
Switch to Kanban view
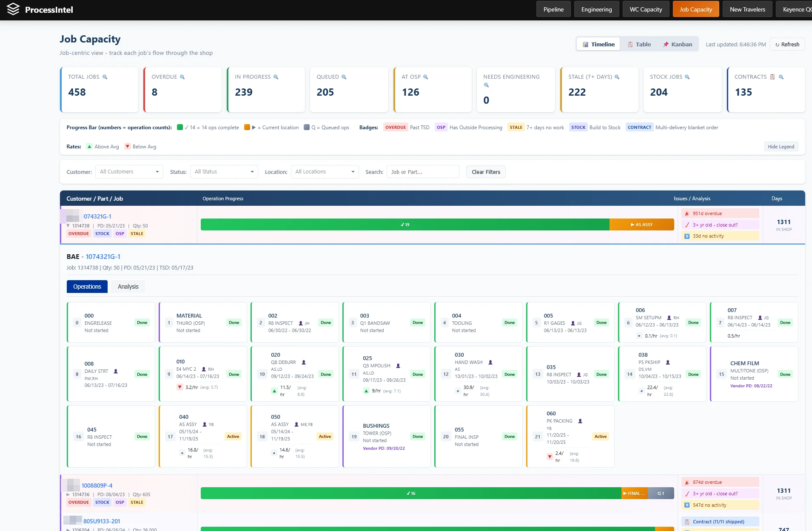point(677,44)
